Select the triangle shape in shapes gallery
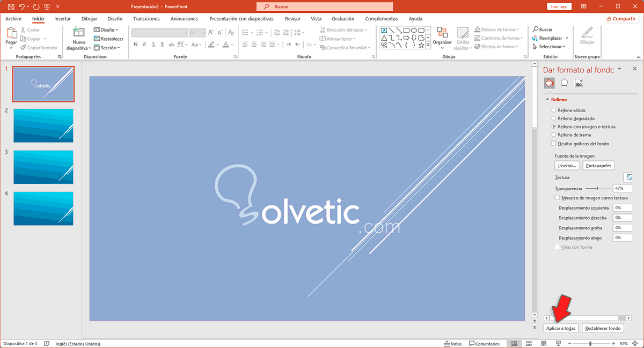Viewport: 644px width, 348px height. coord(384,38)
